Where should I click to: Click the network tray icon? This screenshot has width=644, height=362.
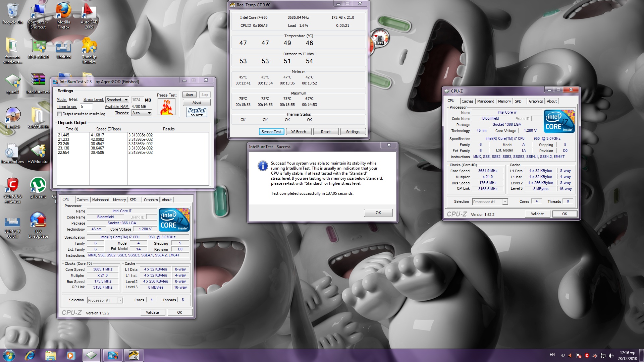pos(603,356)
